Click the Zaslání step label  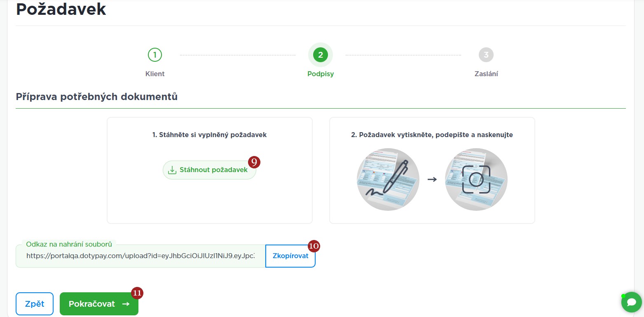coord(486,74)
